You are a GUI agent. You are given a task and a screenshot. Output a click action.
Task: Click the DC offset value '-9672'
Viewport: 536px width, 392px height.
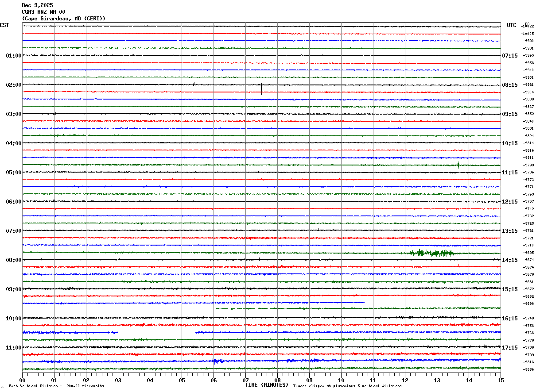pos(529,289)
